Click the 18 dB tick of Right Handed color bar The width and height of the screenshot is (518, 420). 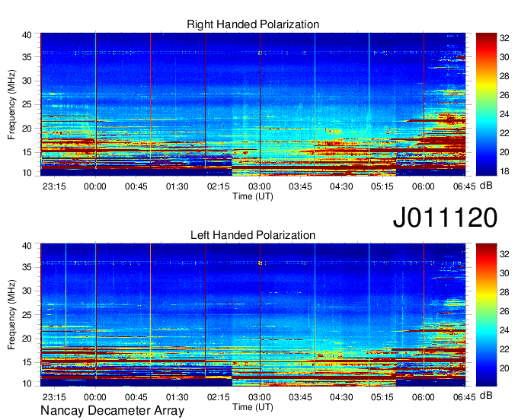click(x=504, y=171)
